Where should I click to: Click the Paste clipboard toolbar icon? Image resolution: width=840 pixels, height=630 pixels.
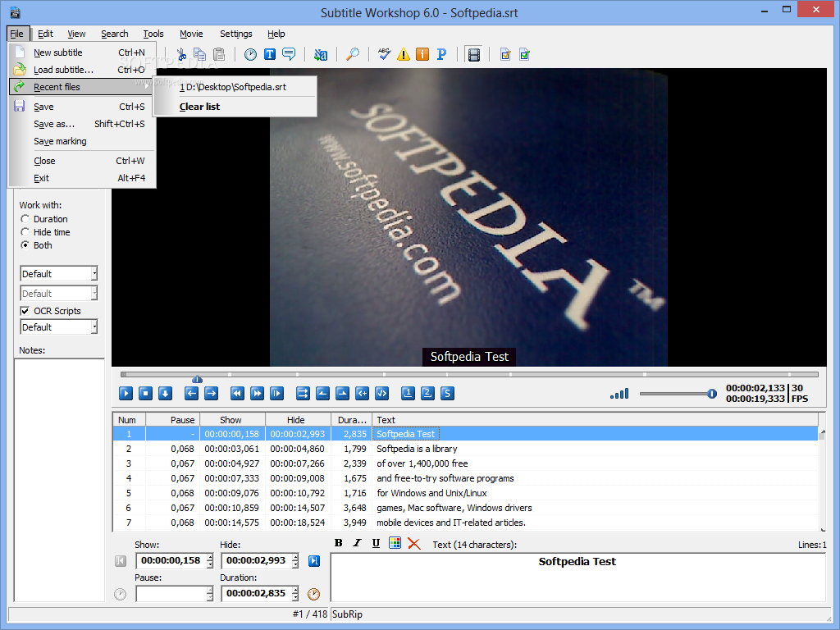coord(218,55)
